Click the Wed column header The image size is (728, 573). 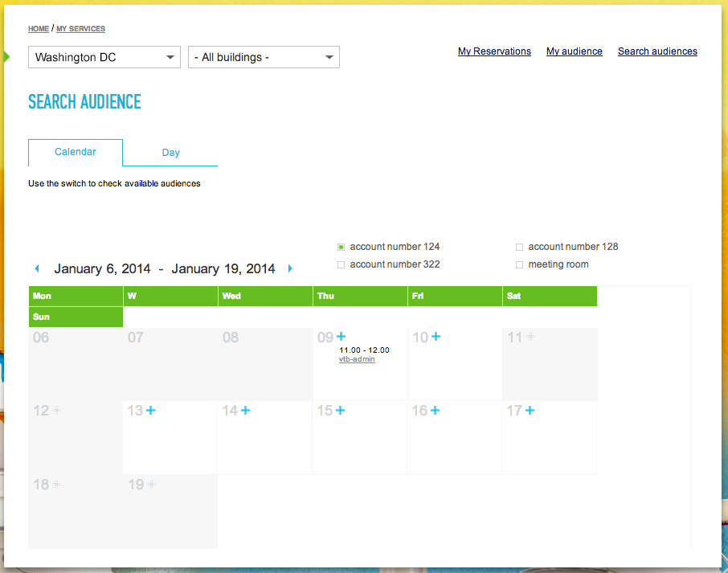tap(266, 296)
